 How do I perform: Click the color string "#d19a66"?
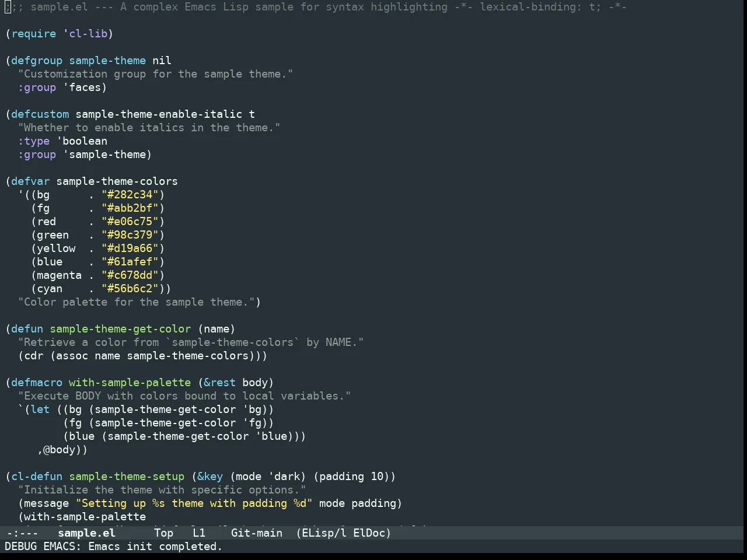click(x=130, y=249)
